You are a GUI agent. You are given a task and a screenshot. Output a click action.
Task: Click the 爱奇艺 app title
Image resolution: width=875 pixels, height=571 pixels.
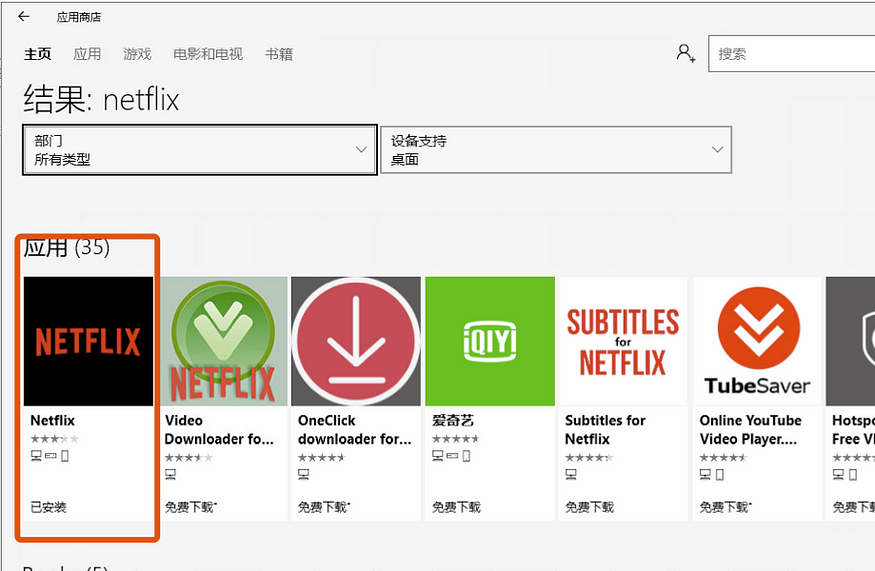point(453,420)
